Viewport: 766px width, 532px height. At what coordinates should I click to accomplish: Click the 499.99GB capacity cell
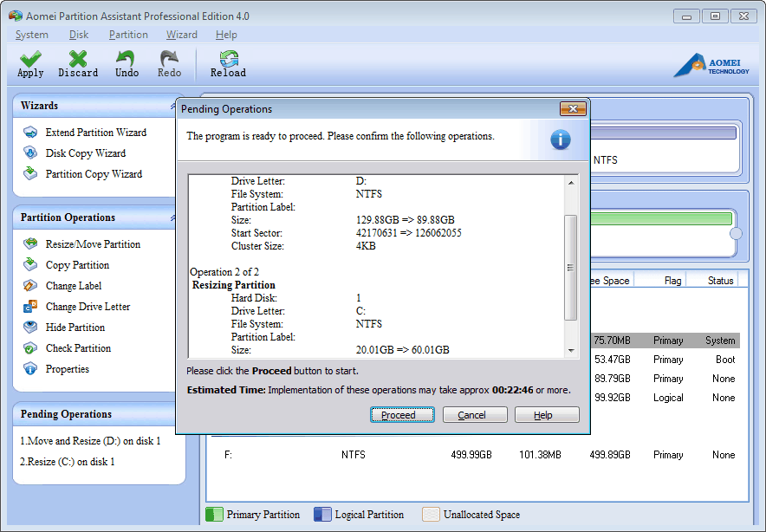point(471,455)
